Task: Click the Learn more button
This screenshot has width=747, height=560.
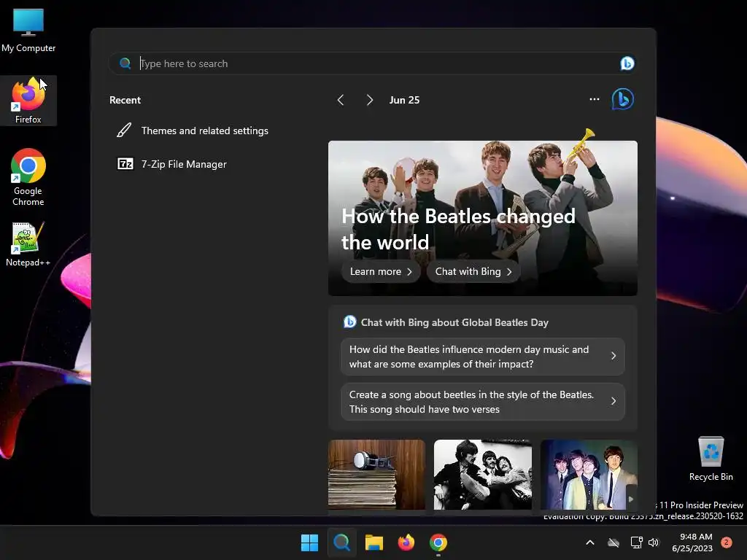Action: click(381, 271)
